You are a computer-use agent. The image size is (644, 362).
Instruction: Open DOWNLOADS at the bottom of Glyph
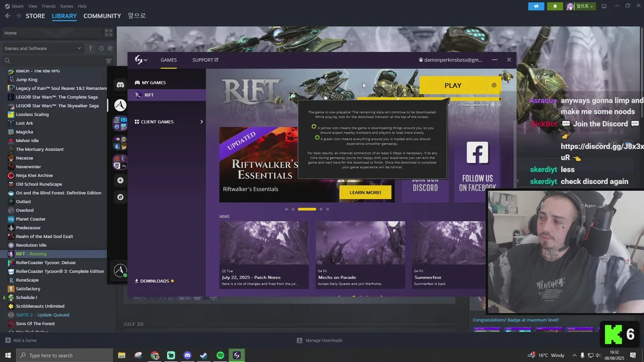(154, 281)
